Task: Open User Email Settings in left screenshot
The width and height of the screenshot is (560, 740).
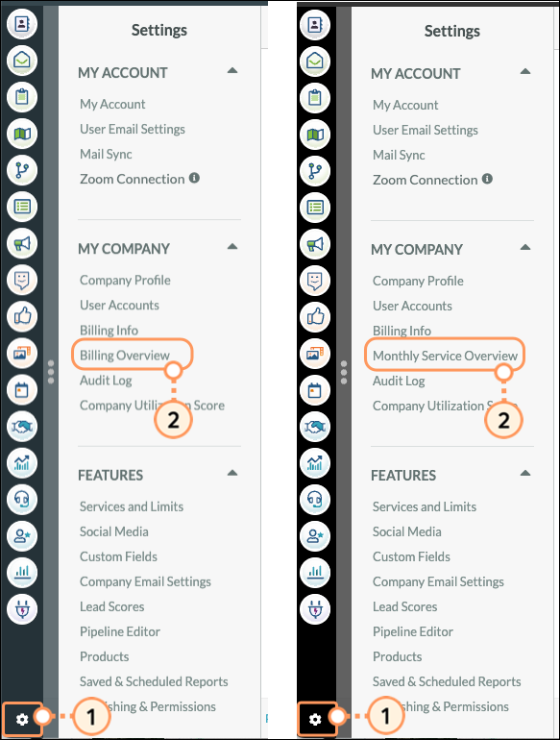Action: pos(133,130)
